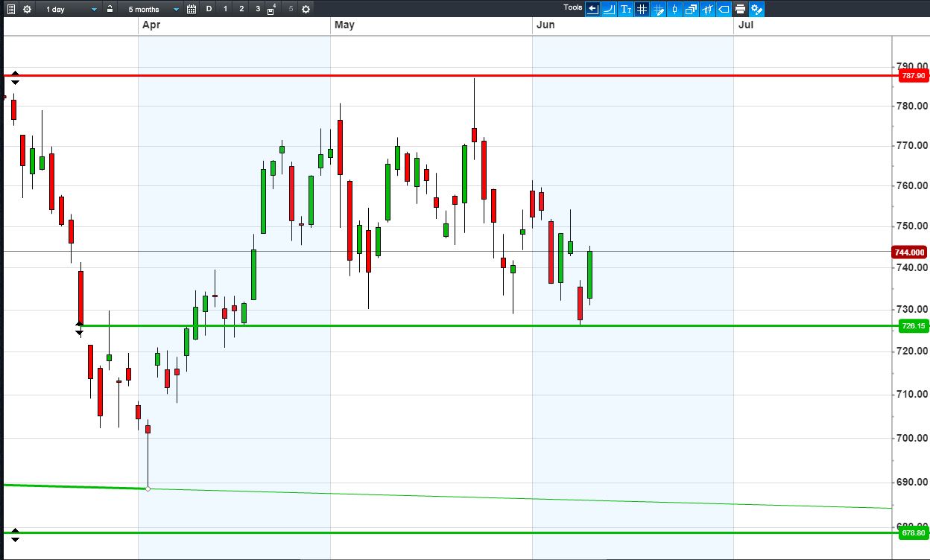
Task: Select the price label tag icon
Action: coord(724,9)
